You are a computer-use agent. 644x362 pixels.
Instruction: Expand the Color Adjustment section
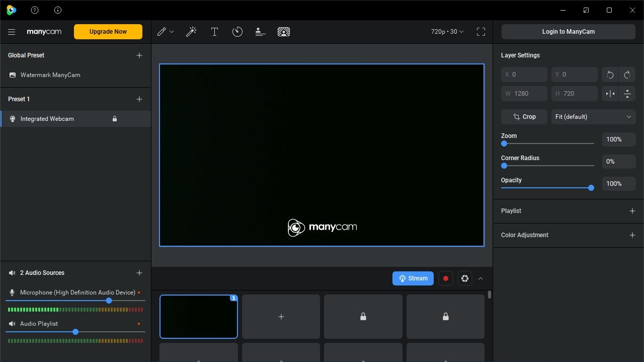point(632,235)
